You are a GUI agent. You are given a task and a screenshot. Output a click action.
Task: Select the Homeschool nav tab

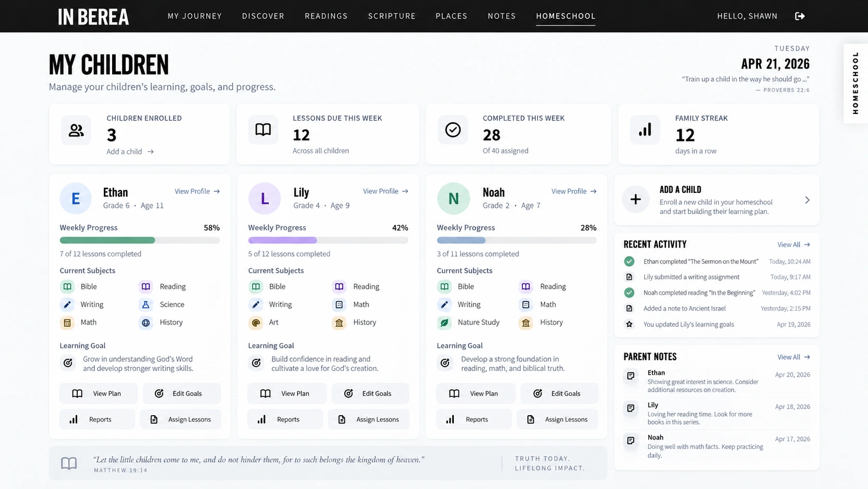(x=566, y=16)
